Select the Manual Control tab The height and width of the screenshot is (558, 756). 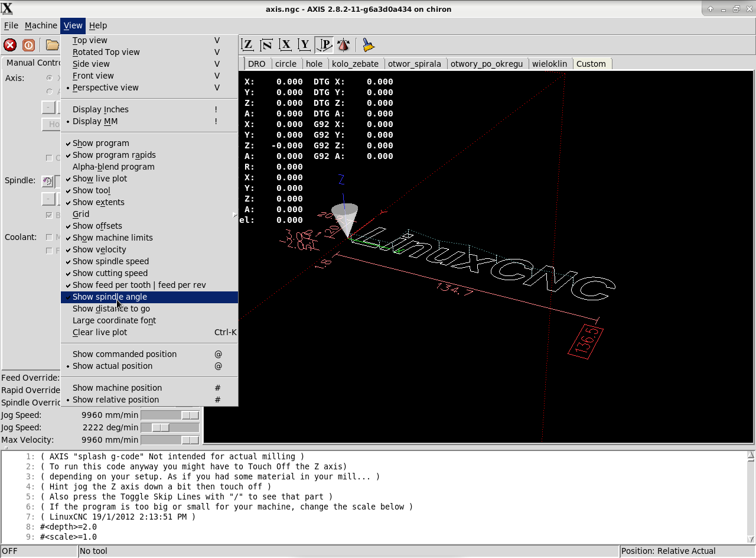33,63
